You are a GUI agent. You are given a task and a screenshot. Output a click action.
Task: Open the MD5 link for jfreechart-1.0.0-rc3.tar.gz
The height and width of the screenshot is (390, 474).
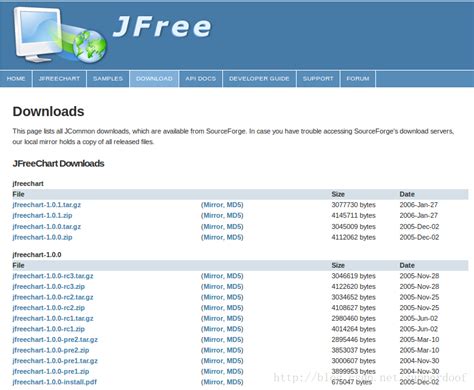coord(234,276)
